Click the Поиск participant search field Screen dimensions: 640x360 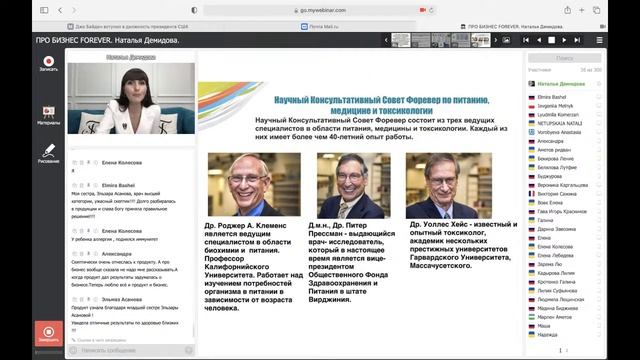pos(564,58)
